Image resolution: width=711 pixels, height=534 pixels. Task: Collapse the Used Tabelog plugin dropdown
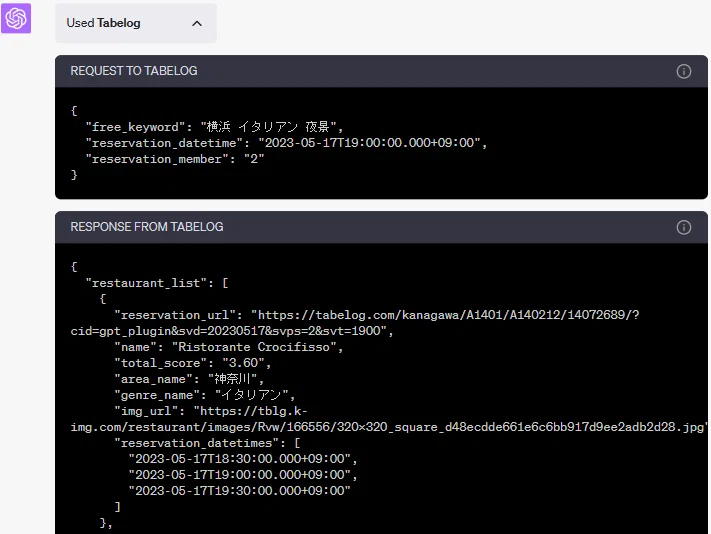pos(136,23)
